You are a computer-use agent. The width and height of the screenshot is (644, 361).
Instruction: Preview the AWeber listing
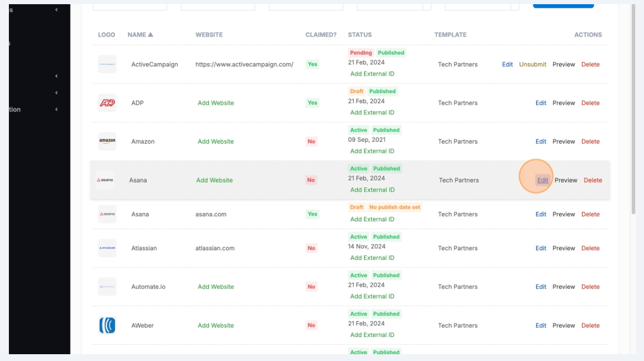point(564,325)
